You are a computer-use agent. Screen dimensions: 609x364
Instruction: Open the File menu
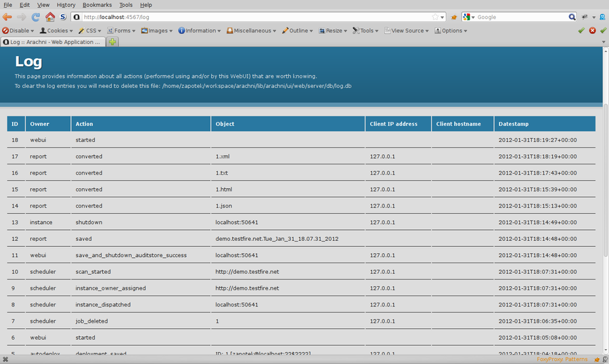click(7, 5)
